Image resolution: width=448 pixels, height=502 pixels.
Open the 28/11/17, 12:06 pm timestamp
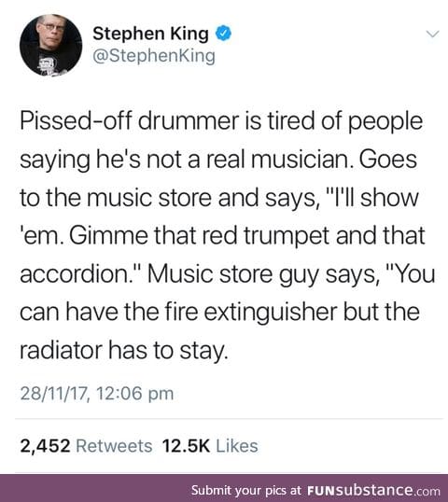(x=97, y=394)
